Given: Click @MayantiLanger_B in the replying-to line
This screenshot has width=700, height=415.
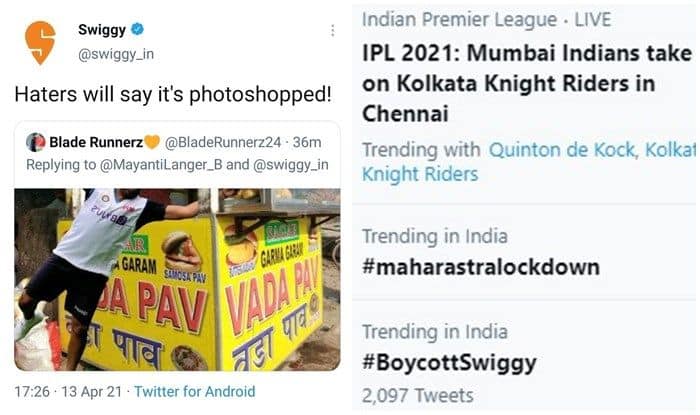Looking at the screenshot, I should tap(161, 165).
